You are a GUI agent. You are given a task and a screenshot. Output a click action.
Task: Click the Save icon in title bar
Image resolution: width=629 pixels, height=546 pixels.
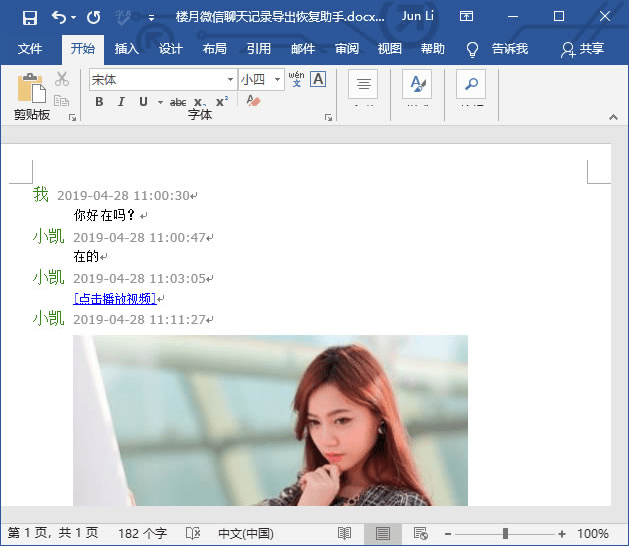tap(29, 17)
